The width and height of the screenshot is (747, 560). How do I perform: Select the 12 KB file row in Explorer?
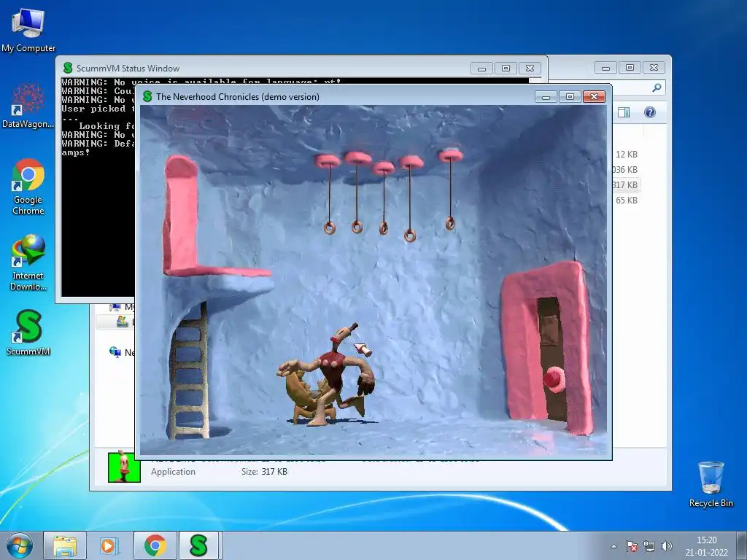click(x=625, y=155)
